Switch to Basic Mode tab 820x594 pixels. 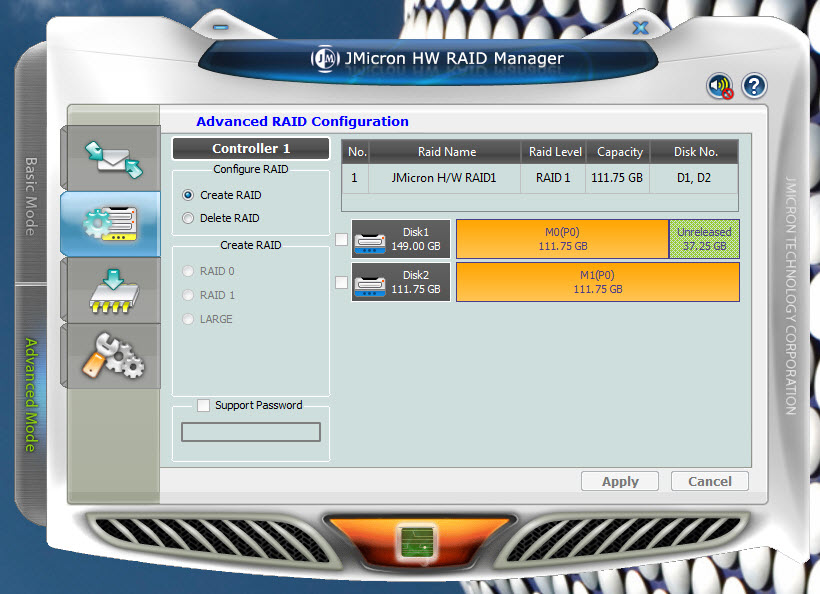pos(31,197)
